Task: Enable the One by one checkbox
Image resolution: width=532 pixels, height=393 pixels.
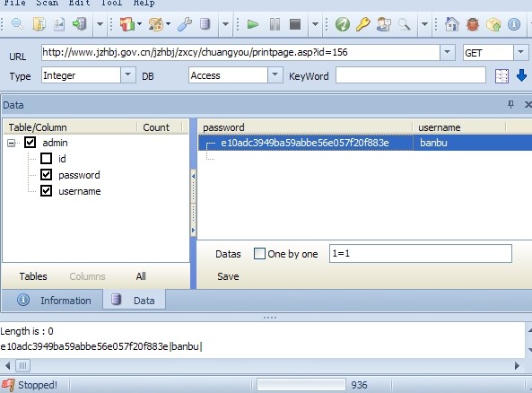Action: click(259, 254)
